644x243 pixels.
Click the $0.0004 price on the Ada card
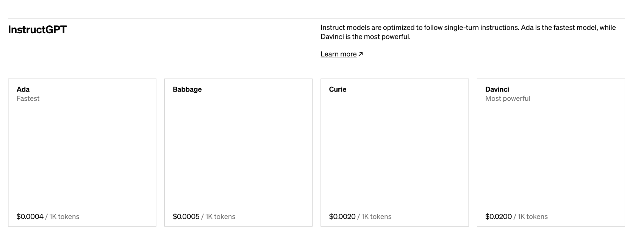click(31, 217)
